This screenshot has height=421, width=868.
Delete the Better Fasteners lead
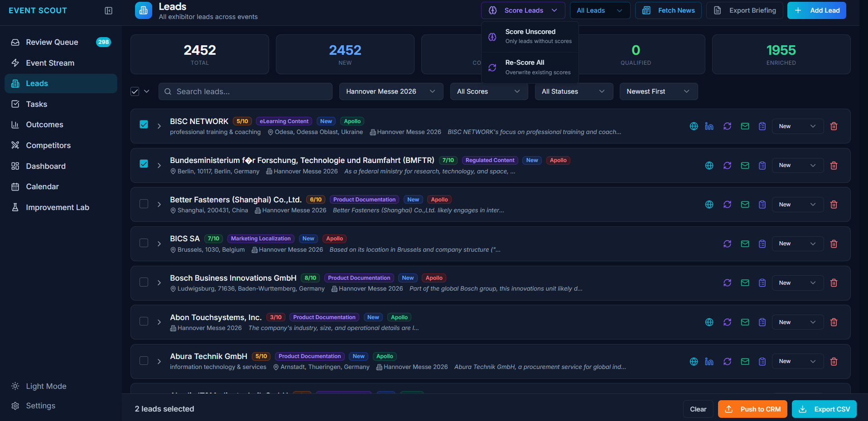834,205
